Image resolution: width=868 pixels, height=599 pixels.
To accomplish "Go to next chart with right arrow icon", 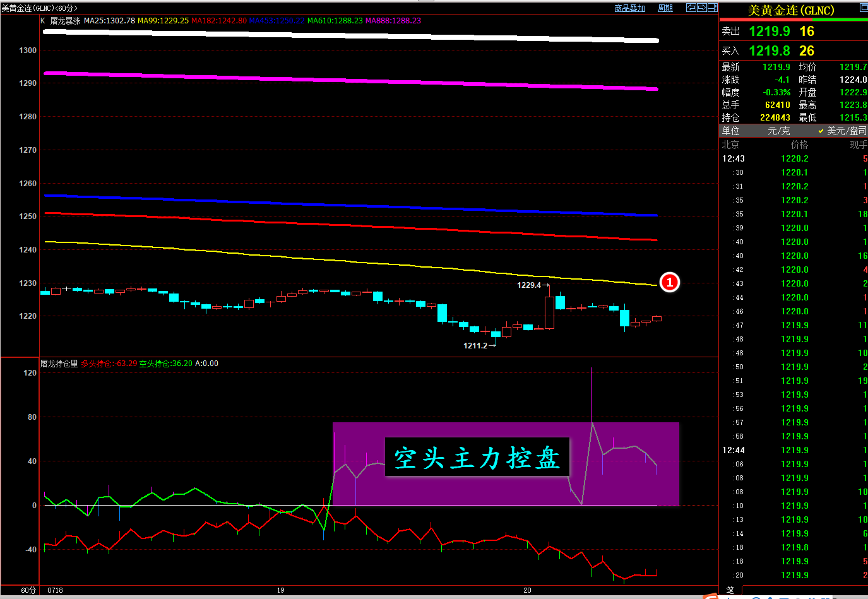I will (702, 8).
